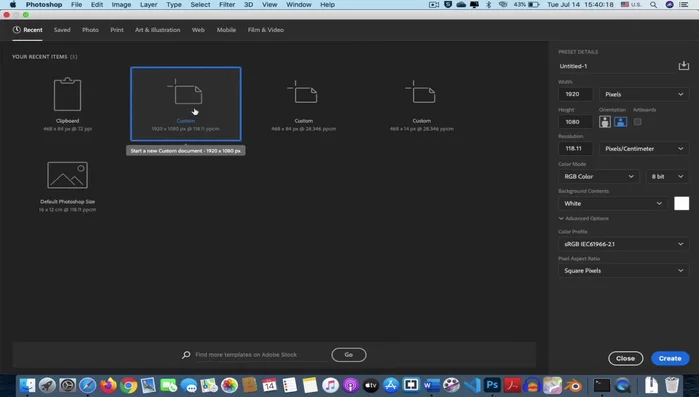Screen dimensions: 699x397
Task: Open the Recent tab
Action: [x=28, y=30]
